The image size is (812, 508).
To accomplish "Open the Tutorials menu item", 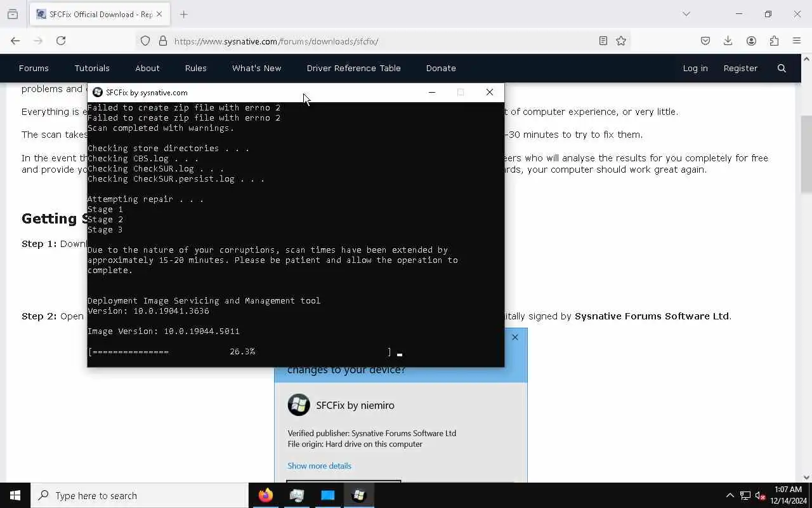I will coord(92,68).
